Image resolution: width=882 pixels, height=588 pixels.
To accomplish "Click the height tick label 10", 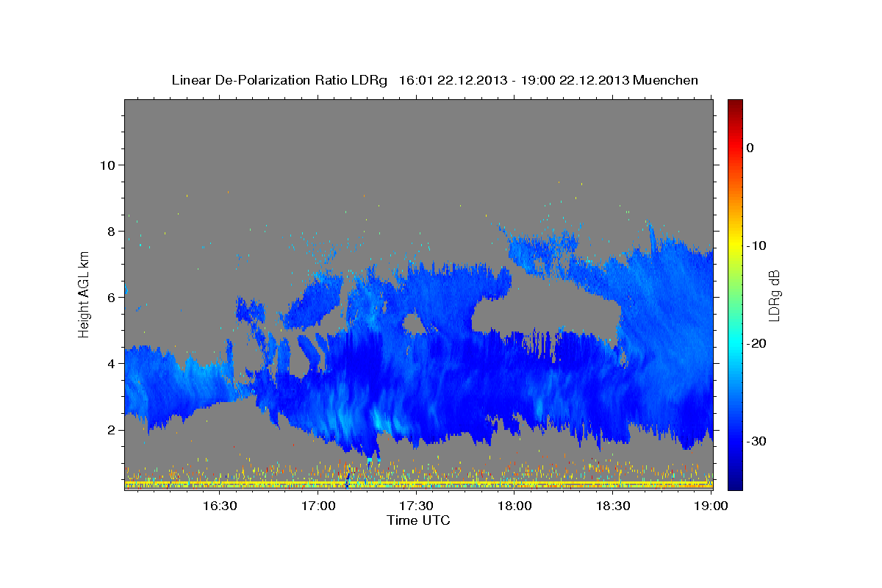I will tap(107, 165).
